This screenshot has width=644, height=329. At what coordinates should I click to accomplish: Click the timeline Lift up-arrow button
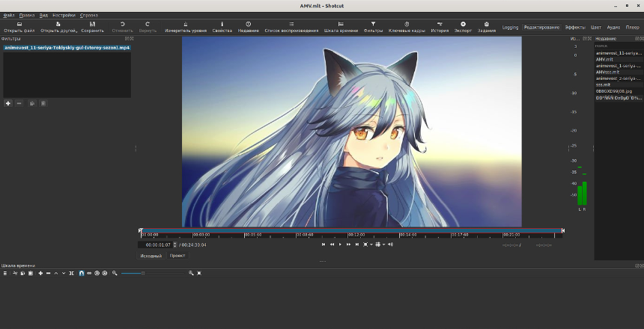point(56,273)
